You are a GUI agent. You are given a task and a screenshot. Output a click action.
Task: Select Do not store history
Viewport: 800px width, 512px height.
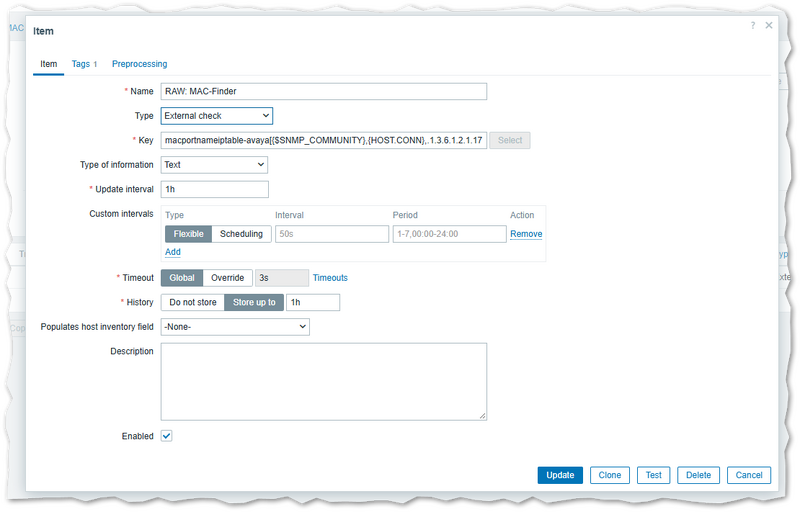(193, 302)
